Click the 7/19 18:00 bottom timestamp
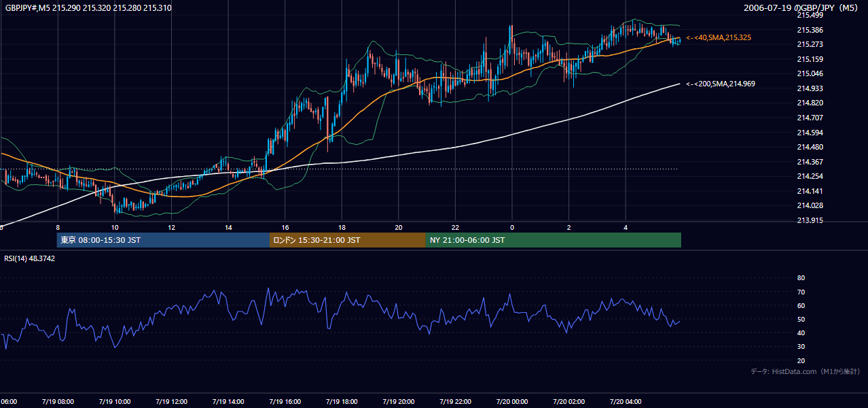Image resolution: width=868 pixels, height=408 pixels. click(342, 401)
